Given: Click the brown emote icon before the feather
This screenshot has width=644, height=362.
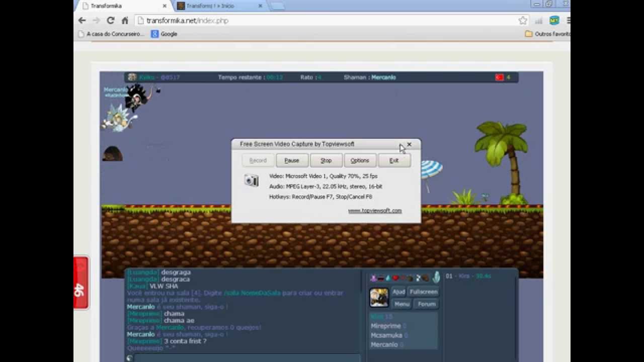Looking at the screenshot, I should pos(426,278).
